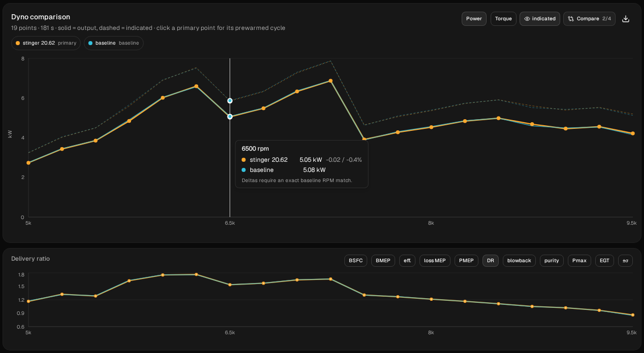The width and height of the screenshot is (644, 353).
Task: Toggle the ±σ error band button
Action: coord(625,261)
